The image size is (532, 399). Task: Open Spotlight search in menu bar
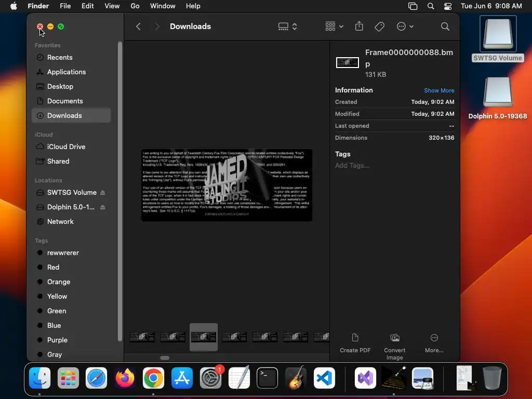pyautogui.click(x=431, y=6)
